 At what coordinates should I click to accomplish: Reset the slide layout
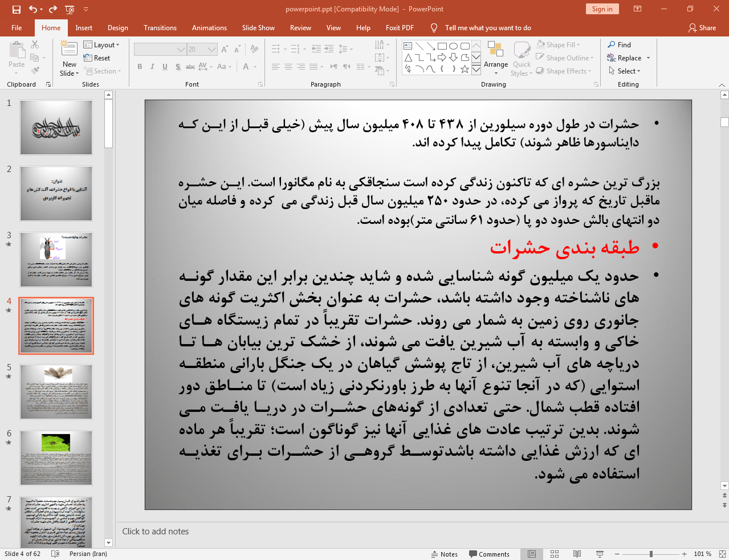point(97,58)
